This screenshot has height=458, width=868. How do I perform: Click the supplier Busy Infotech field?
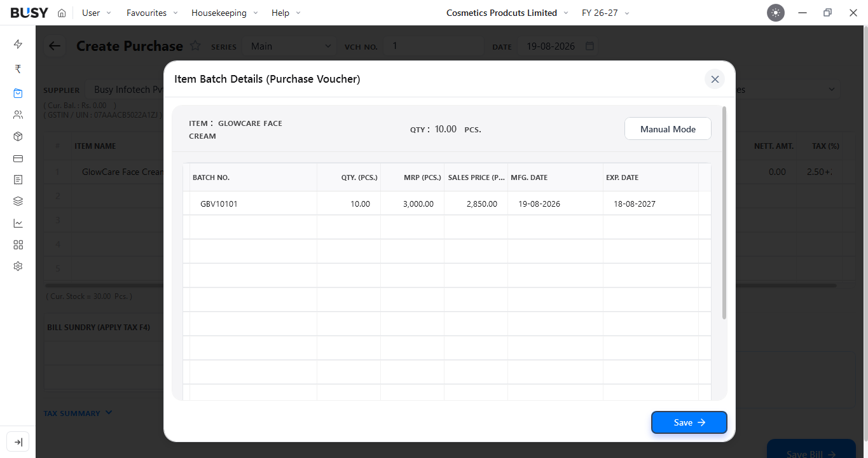(124, 90)
